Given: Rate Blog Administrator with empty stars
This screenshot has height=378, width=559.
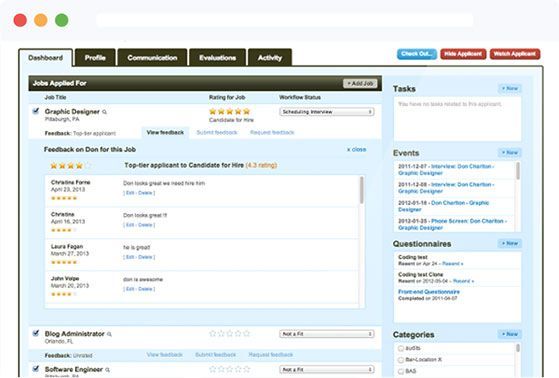Looking at the screenshot, I should pos(230,334).
